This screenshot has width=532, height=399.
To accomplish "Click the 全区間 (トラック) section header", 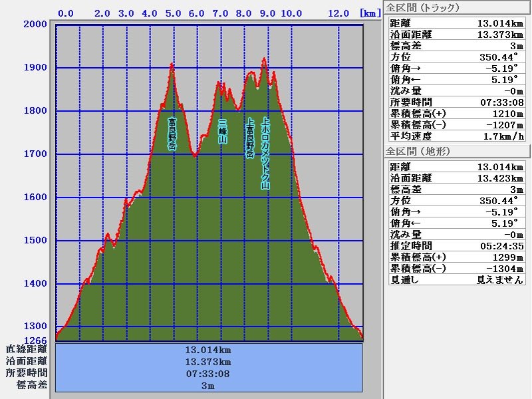I will [x=422, y=8].
